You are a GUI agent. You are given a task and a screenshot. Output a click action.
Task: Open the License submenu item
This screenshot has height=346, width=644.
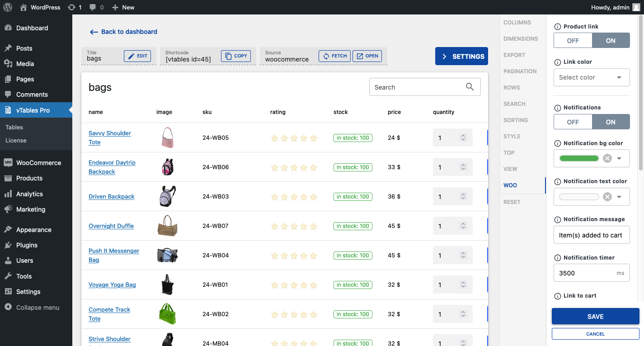point(16,140)
